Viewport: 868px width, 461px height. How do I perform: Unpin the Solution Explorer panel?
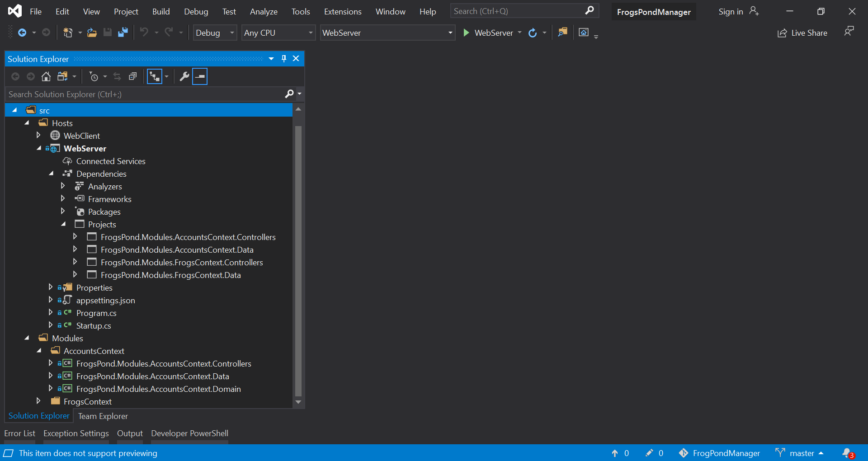pyautogui.click(x=283, y=58)
